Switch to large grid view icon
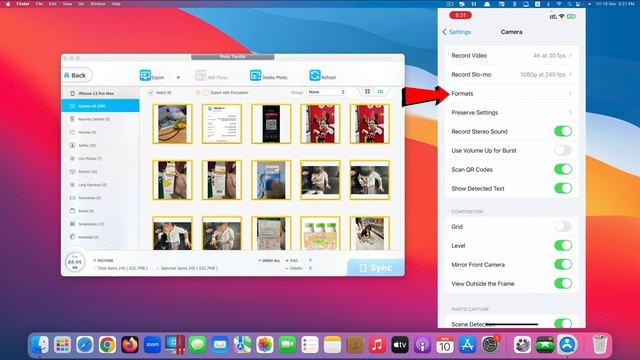 coord(367,92)
